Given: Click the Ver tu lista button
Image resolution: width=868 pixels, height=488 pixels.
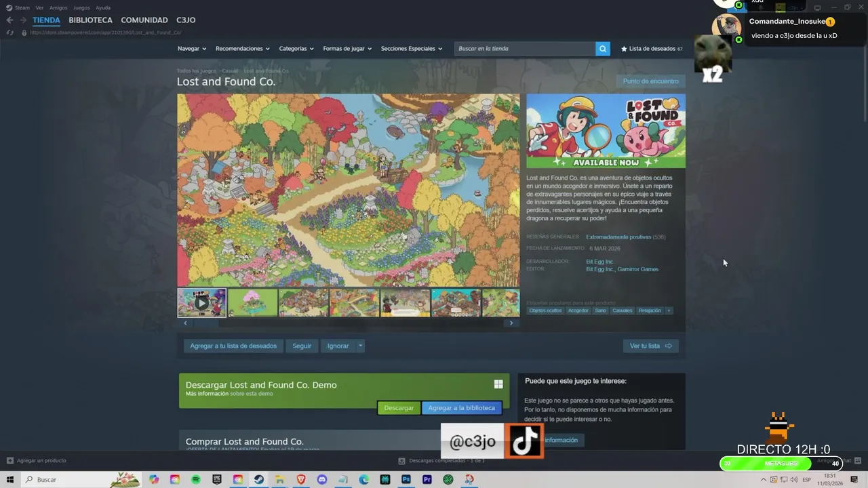Looking at the screenshot, I should click(650, 346).
